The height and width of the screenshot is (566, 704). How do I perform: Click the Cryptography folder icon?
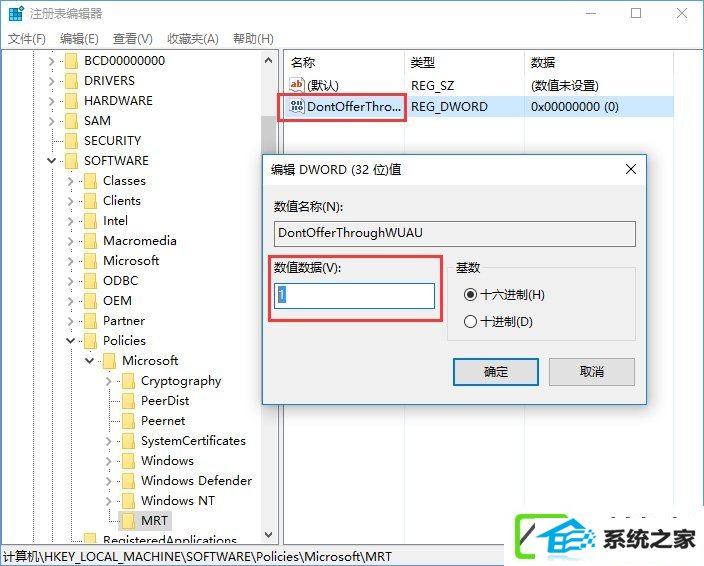128,381
